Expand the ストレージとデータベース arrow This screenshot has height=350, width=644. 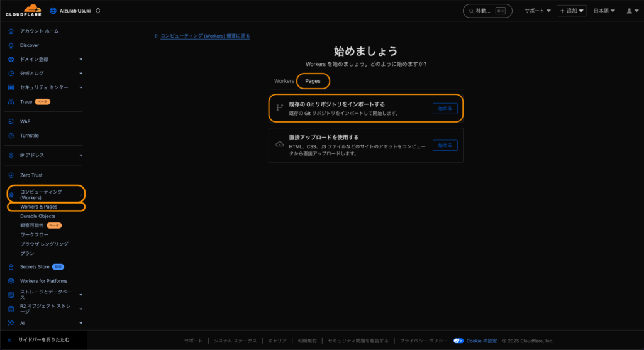(80, 295)
